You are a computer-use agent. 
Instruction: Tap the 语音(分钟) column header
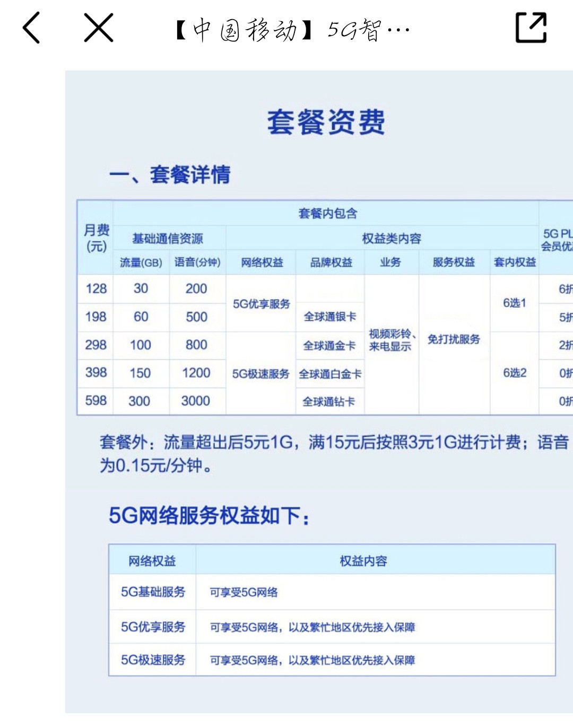(197, 262)
